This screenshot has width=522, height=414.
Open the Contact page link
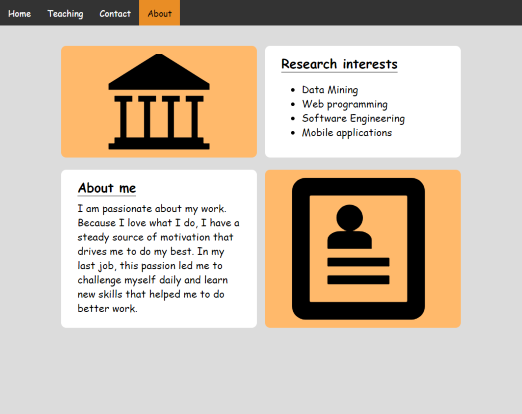tap(115, 14)
